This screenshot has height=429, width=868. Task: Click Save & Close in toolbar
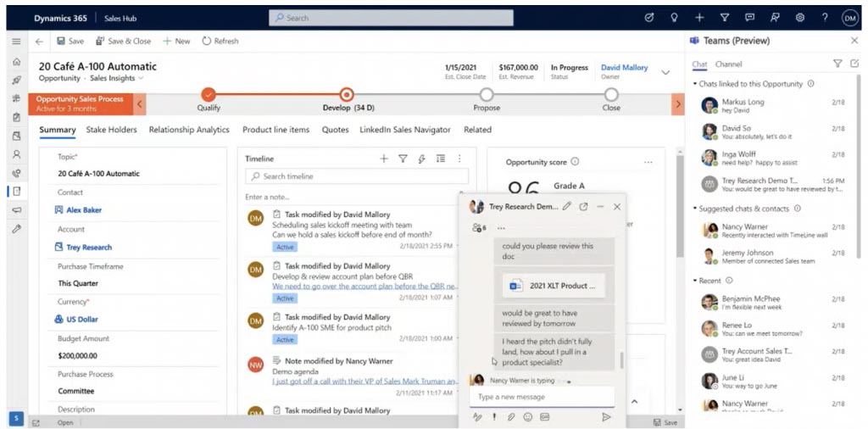coord(123,42)
